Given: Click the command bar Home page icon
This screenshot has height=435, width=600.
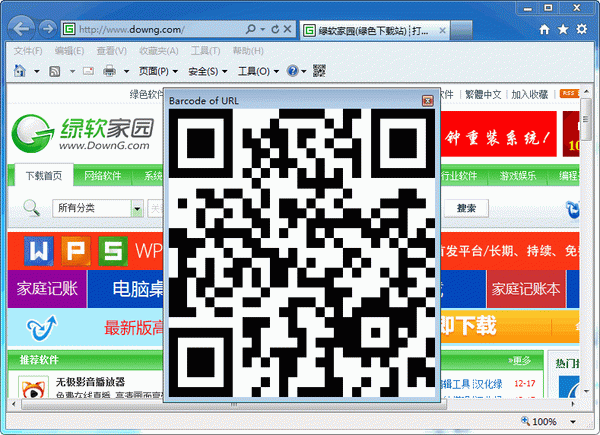Looking at the screenshot, I should (x=20, y=71).
